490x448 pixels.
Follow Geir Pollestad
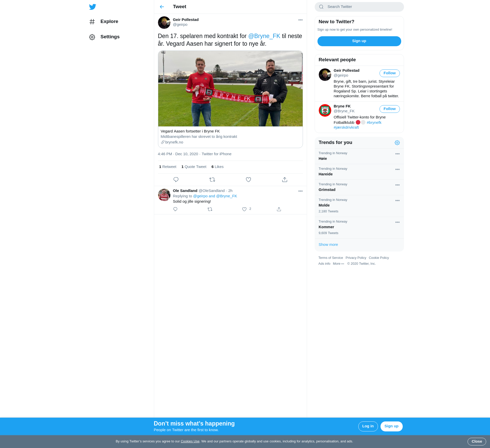coord(389,73)
